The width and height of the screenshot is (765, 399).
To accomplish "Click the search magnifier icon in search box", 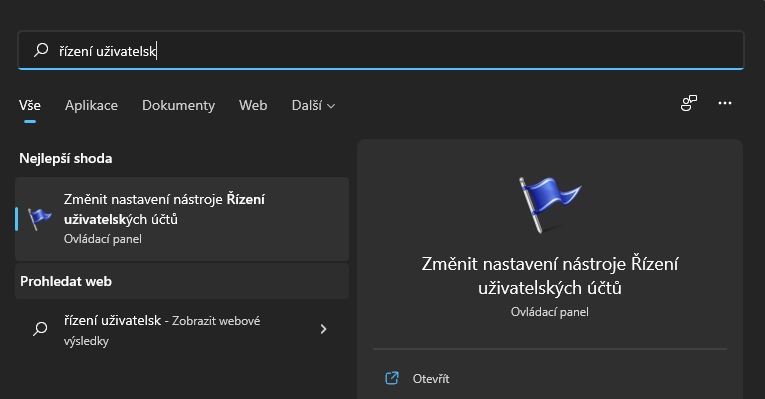I will pos(41,50).
